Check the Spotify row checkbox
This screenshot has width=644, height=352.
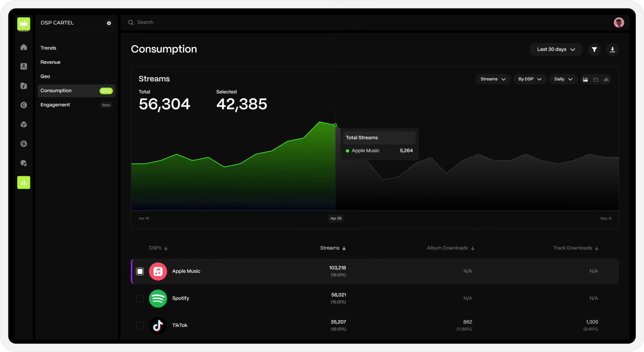140,298
